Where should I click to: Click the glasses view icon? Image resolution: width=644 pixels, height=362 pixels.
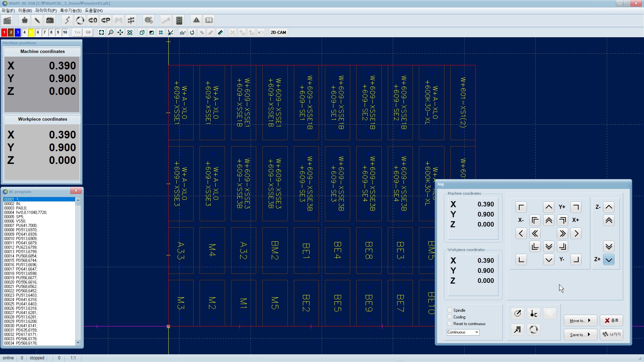pyautogui.click(x=182, y=33)
